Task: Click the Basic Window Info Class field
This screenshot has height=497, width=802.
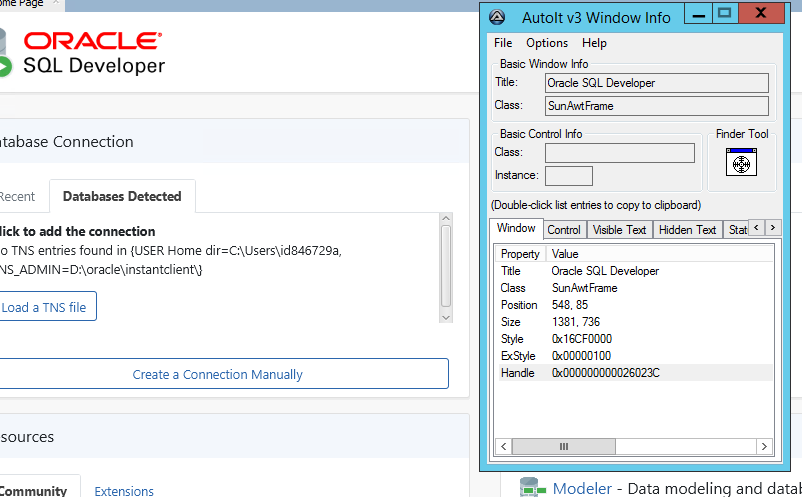Action: click(657, 106)
